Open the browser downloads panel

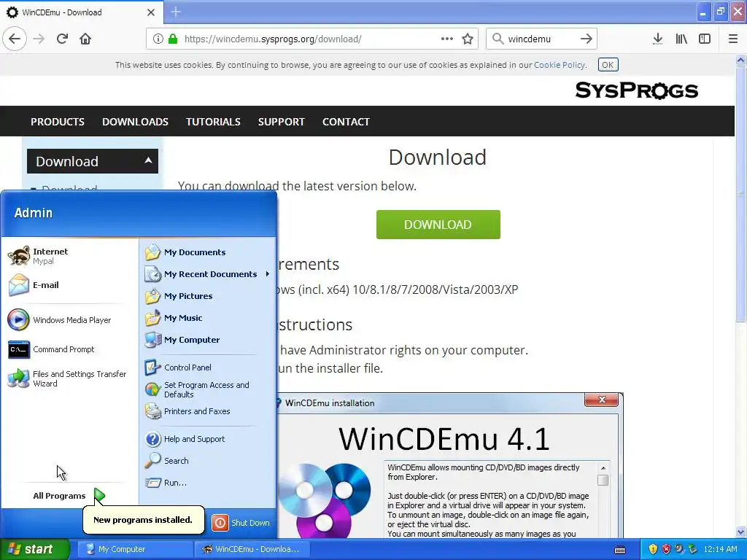(658, 39)
